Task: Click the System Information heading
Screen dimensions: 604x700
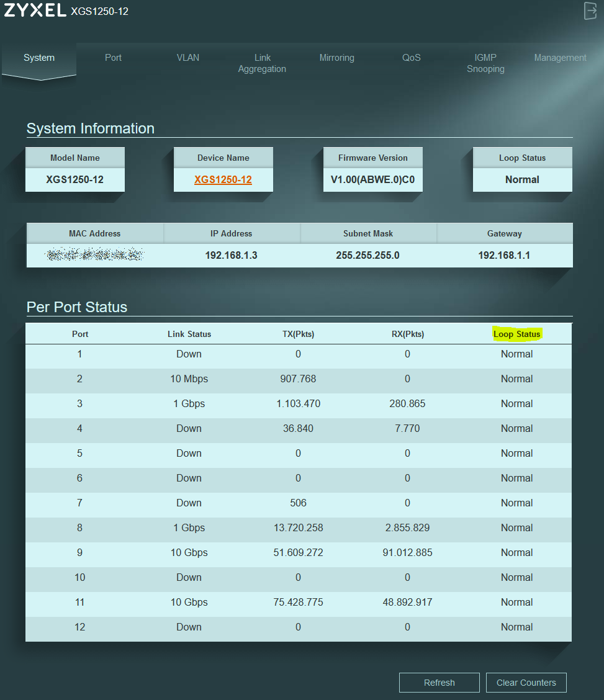Action: click(91, 128)
